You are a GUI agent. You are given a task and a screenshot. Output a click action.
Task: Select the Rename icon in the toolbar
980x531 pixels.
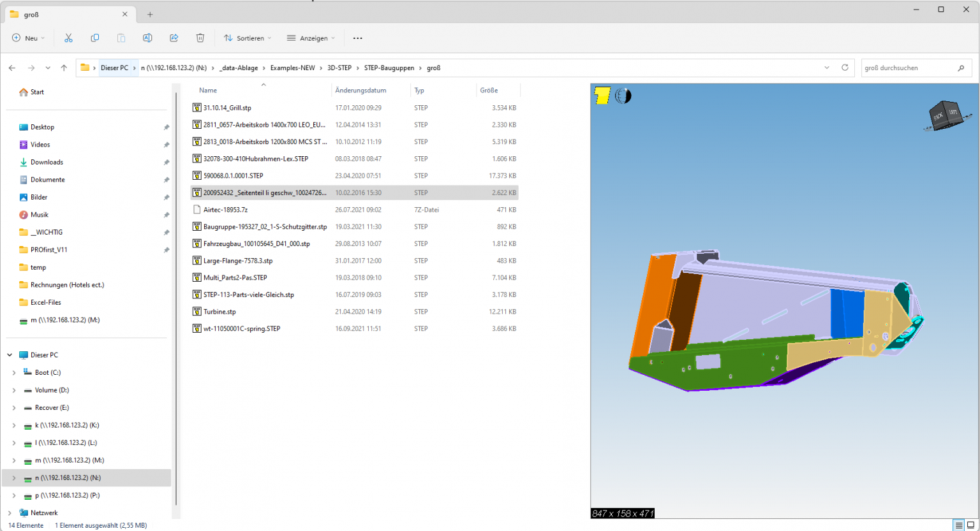pos(147,38)
